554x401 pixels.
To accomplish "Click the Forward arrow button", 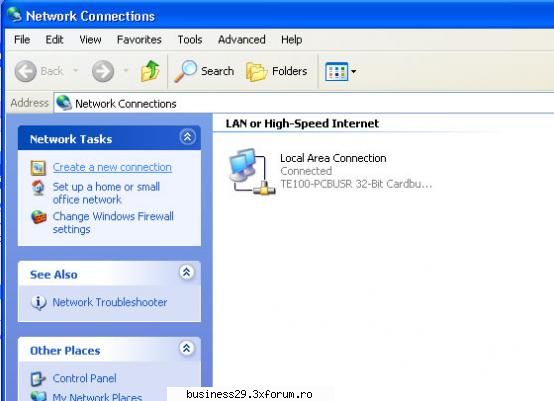I will (x=103, y=71).
